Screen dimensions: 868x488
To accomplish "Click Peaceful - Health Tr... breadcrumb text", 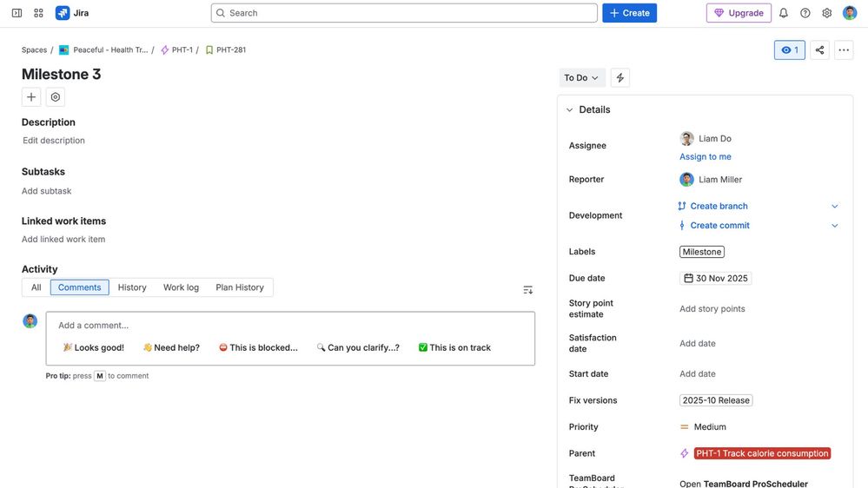I will tap(110, 49).
